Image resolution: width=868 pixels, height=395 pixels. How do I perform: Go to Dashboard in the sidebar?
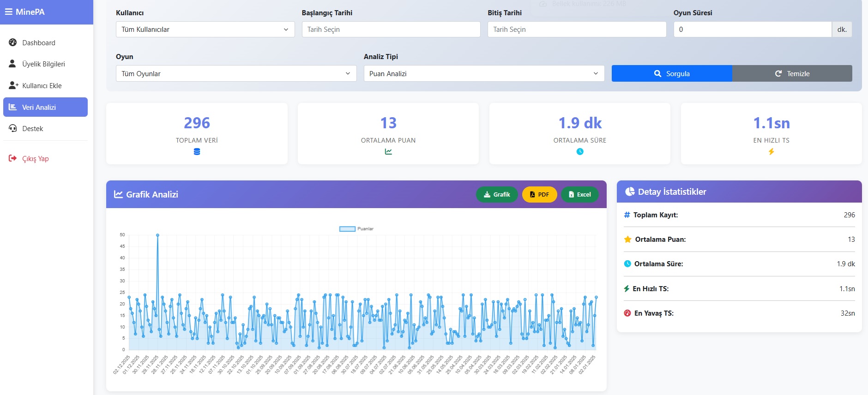[39, 43]
